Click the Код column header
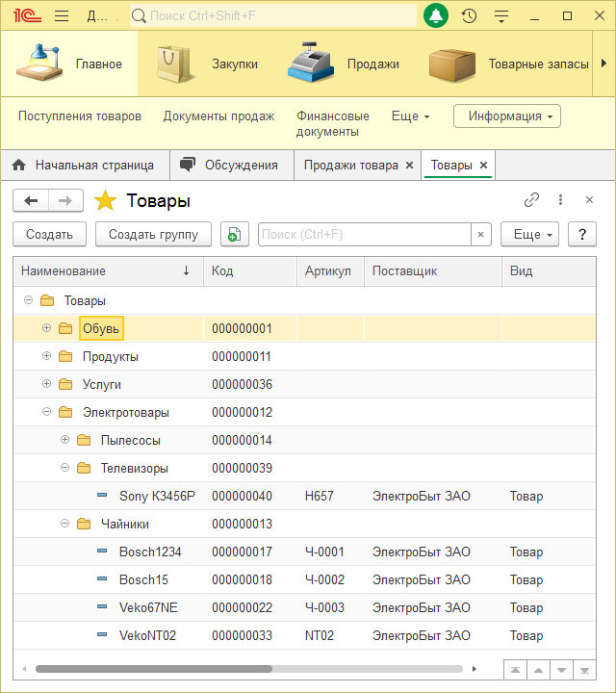Image resolution: width=616 pixels, height=693 pixels. [250, 270]
